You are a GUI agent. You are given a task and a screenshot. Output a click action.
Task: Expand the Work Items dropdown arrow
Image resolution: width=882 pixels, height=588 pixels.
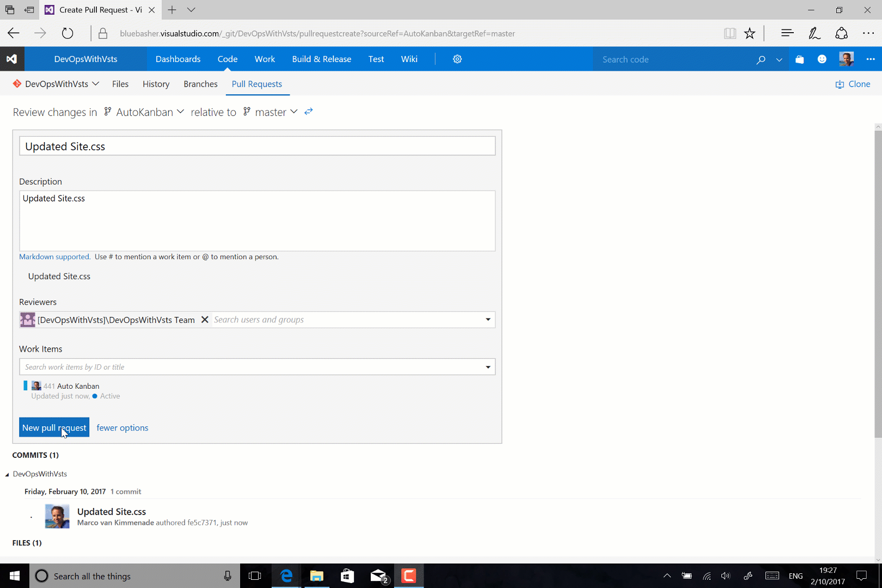coord(488,367)
